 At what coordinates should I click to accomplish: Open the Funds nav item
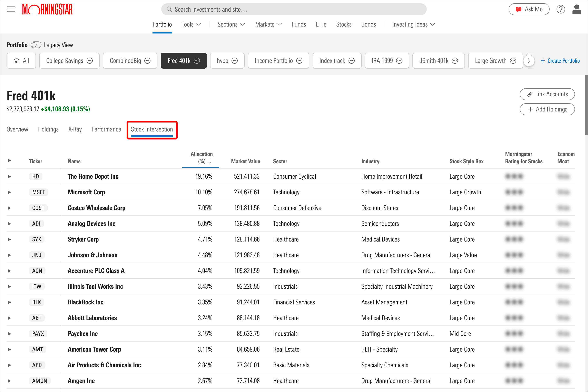click(299, 24)
